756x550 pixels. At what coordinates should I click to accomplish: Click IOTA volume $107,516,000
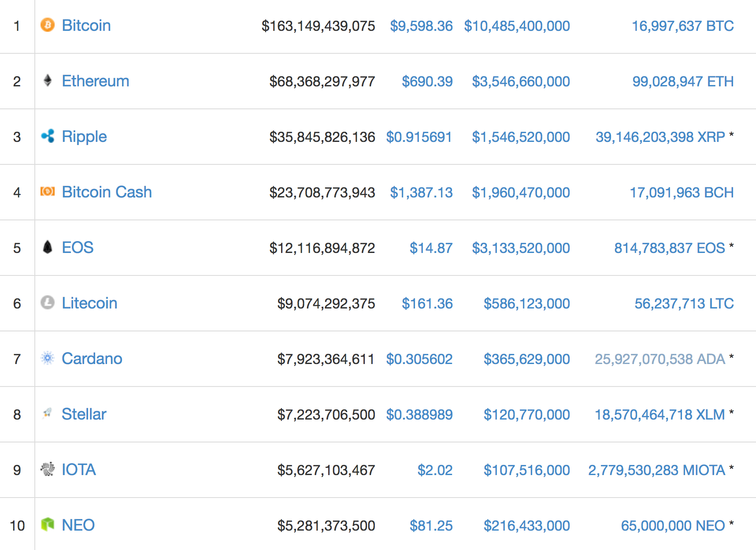point(527,470)
